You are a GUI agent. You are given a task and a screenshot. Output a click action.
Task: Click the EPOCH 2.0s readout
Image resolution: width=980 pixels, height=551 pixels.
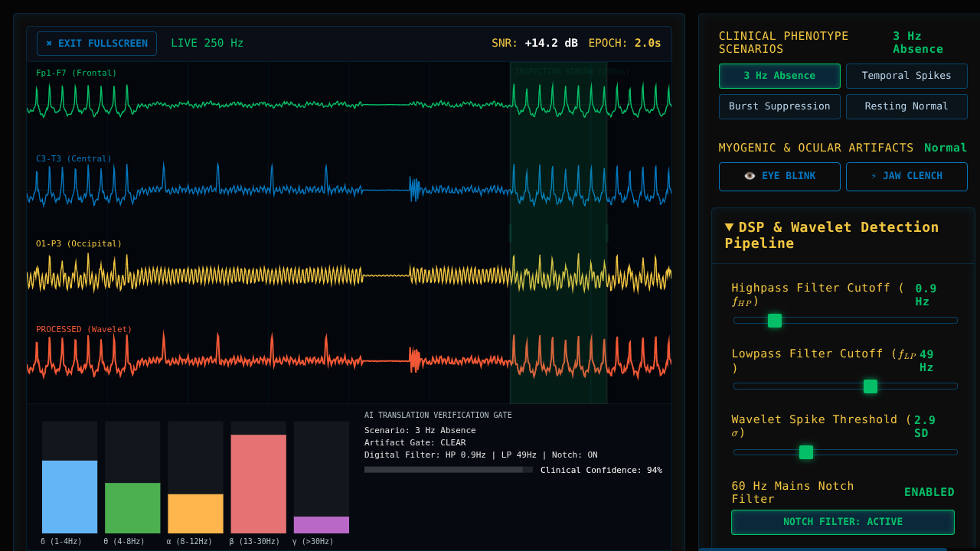coord(625,44)
